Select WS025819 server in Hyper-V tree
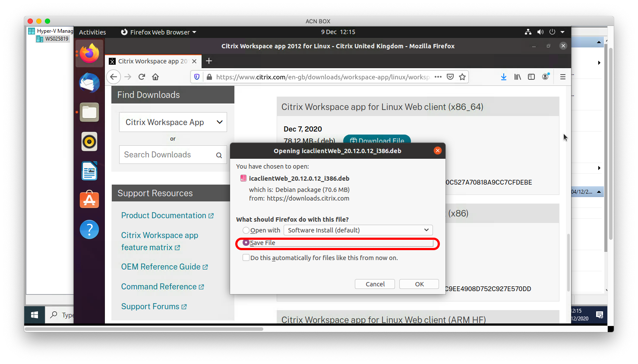The width and height of the screenshot is (638, 364). (52, 39)
